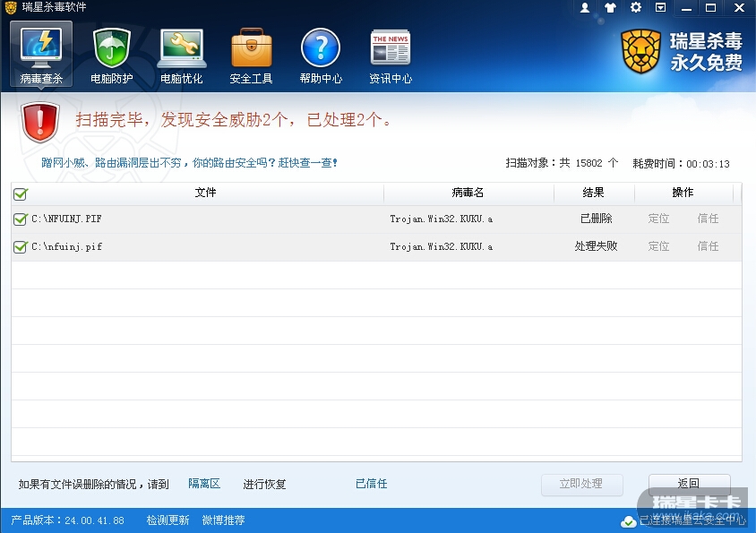Click the 立即处理 button
The width and height of the screenshot is (756, 533).
[x=581, y=484]
